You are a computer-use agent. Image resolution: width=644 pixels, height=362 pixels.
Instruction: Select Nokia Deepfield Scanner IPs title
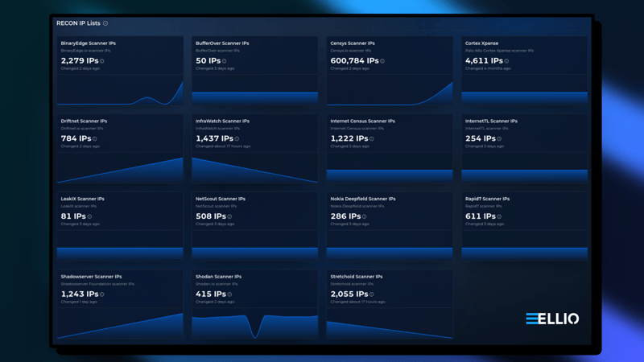point(363,199)
